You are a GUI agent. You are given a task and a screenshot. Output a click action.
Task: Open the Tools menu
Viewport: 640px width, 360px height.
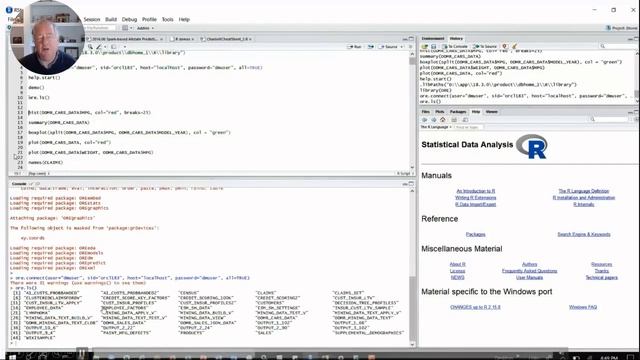pyautogui.click(x=167, y=20)
